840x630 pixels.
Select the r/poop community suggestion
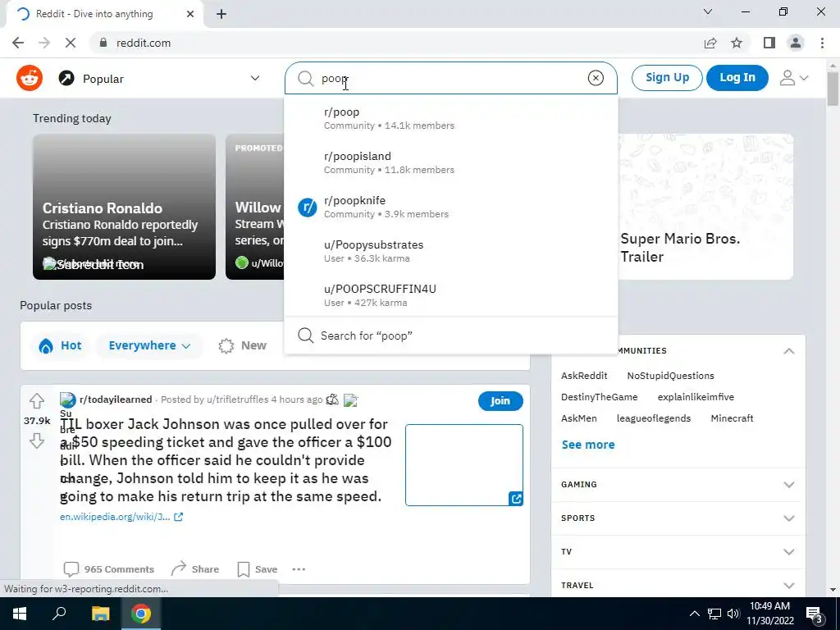point(451,118)
